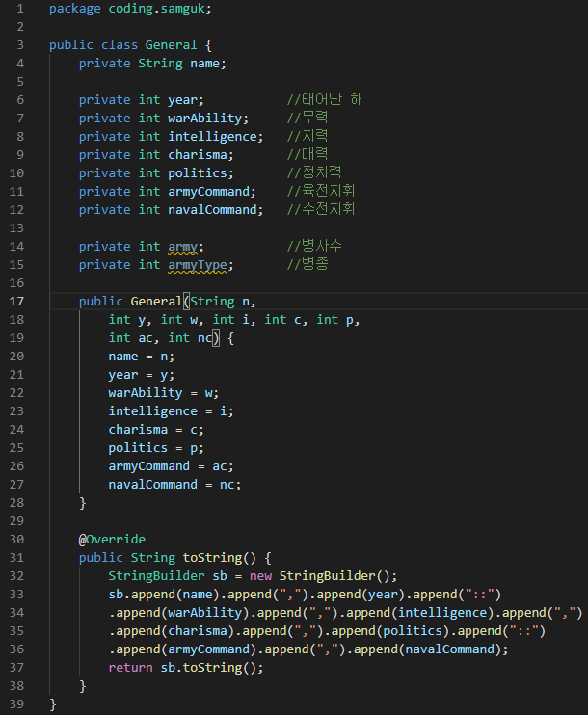Click the comment '//정치력'
This screenshot has width=588, height=715.
(314, 172)
